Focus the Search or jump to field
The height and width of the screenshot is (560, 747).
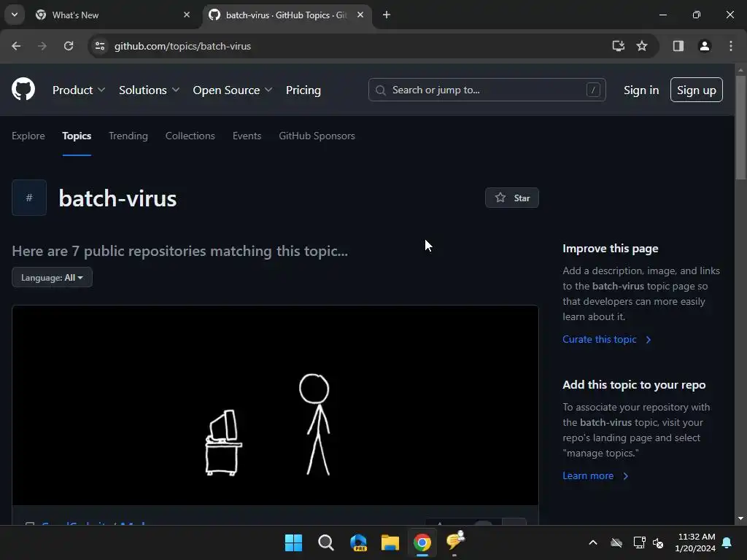point(487,90)
